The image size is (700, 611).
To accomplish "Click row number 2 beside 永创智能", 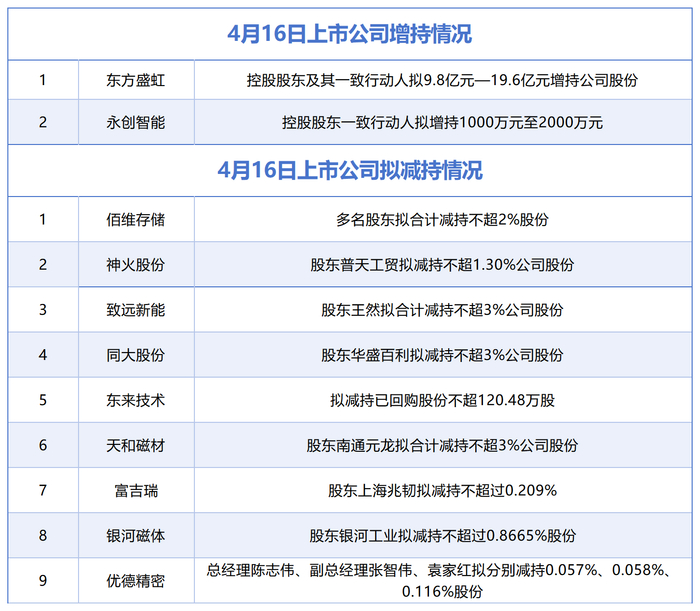I will tap(43, 122).
